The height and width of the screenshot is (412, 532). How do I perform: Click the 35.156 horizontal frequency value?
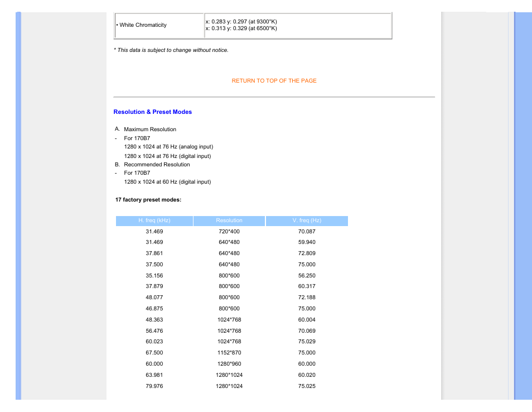point(154,276)
